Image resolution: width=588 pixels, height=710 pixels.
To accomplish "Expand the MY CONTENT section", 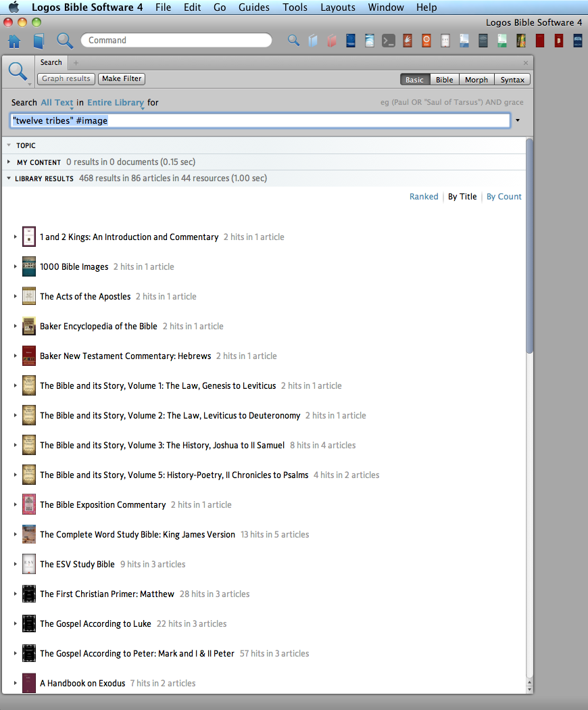I will point(9,162).
